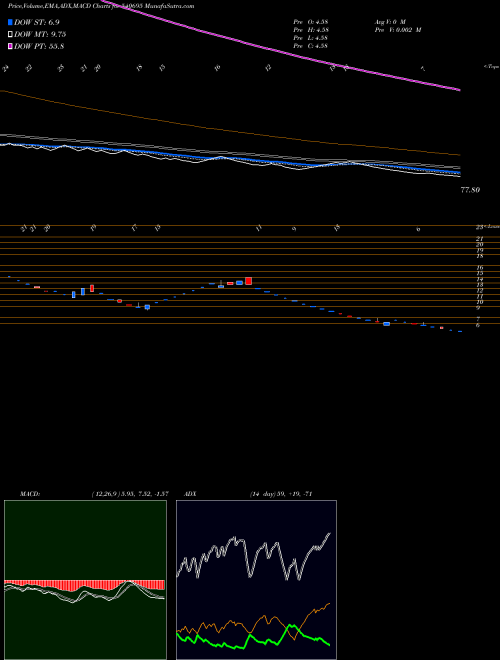The image size is (500, 660).
Task: Click the MACD parameters text (12,26,9)
Action: 130,494
